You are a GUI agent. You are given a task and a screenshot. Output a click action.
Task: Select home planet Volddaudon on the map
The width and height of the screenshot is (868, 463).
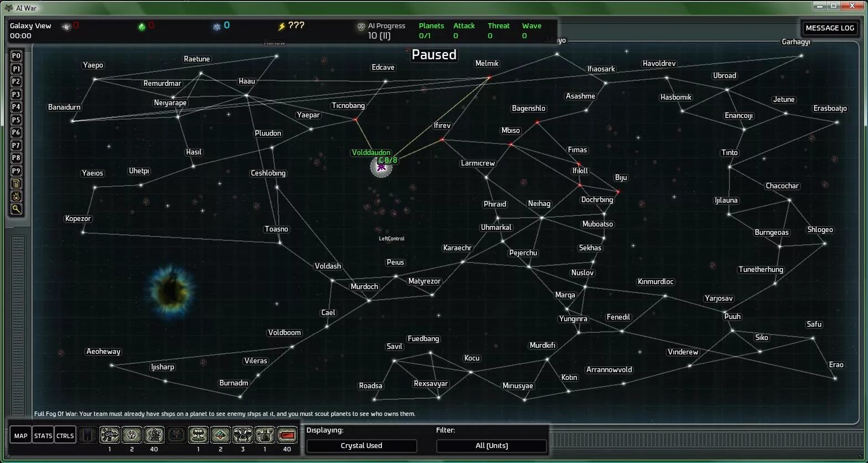(x=381, y=167)
